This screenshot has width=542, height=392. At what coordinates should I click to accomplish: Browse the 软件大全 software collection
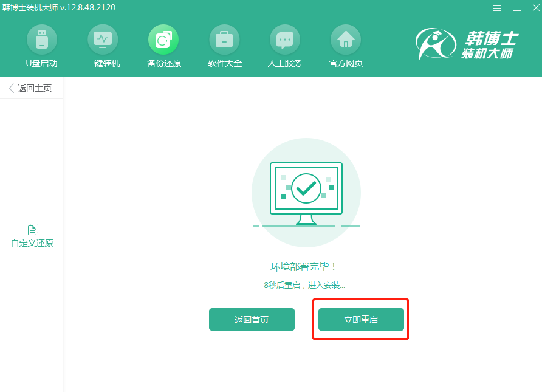pyautogui.click(x=224, y=46)
